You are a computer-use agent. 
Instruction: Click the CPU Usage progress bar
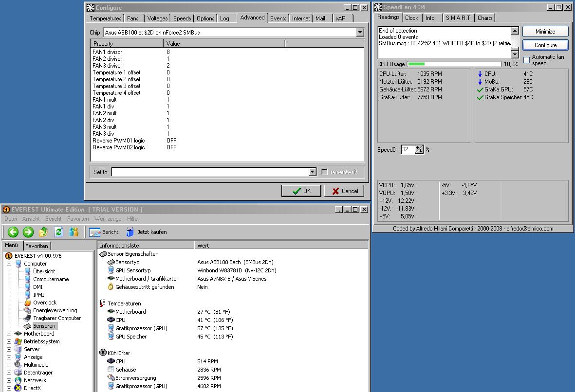coord(454,64)
